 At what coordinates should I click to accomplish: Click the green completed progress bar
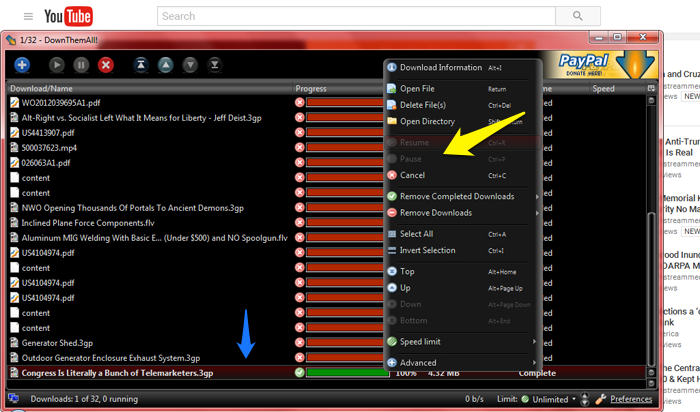pyautogui.click(x=347, y=373)
